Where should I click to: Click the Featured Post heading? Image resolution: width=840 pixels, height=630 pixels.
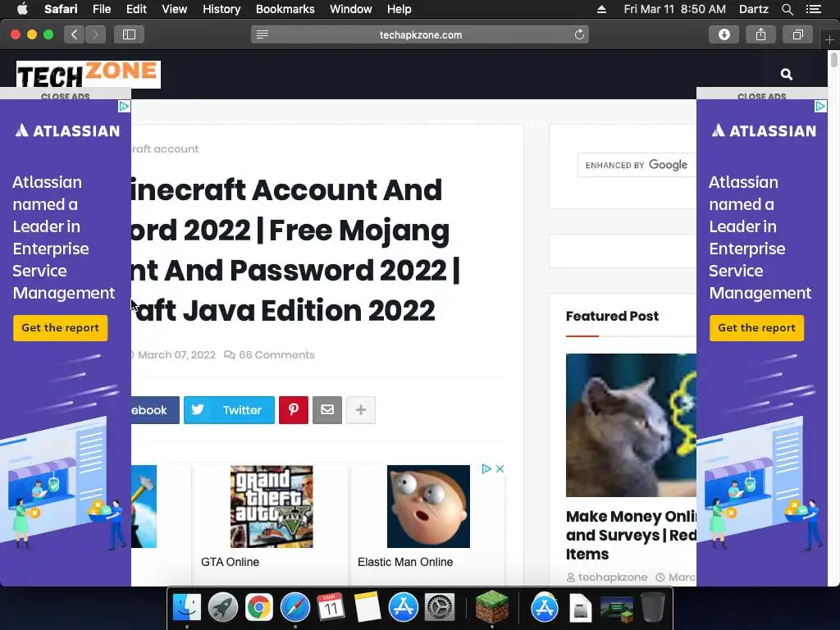612,316
